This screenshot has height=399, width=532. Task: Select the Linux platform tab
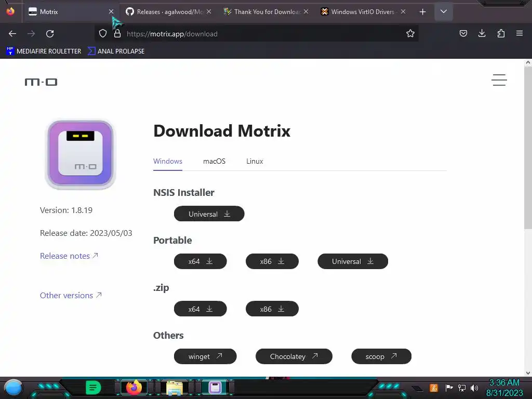pyautogui.click(x=255, y=161)
